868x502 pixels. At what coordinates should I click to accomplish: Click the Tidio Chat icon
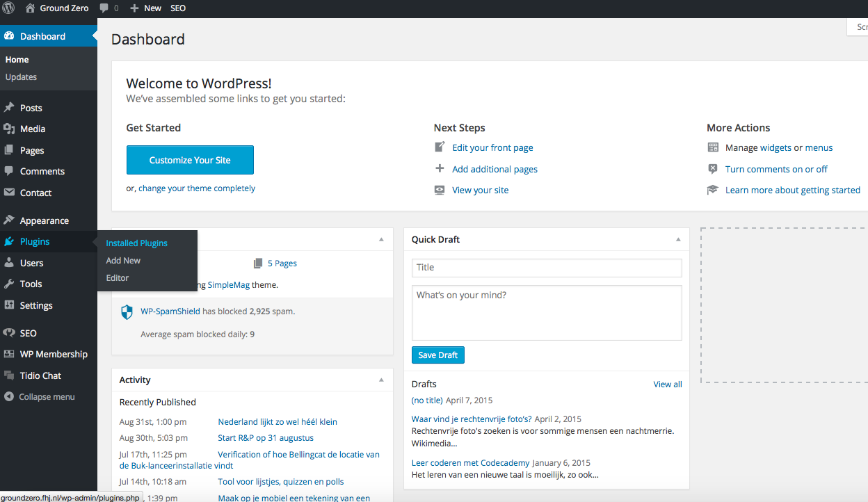(9, 375)
